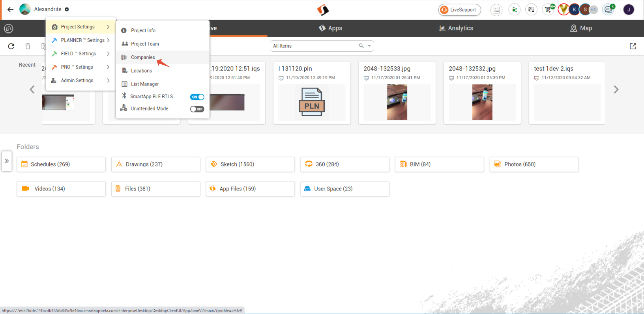
Task: Expand the Admin Settings chevron
Action: point(108,80)
